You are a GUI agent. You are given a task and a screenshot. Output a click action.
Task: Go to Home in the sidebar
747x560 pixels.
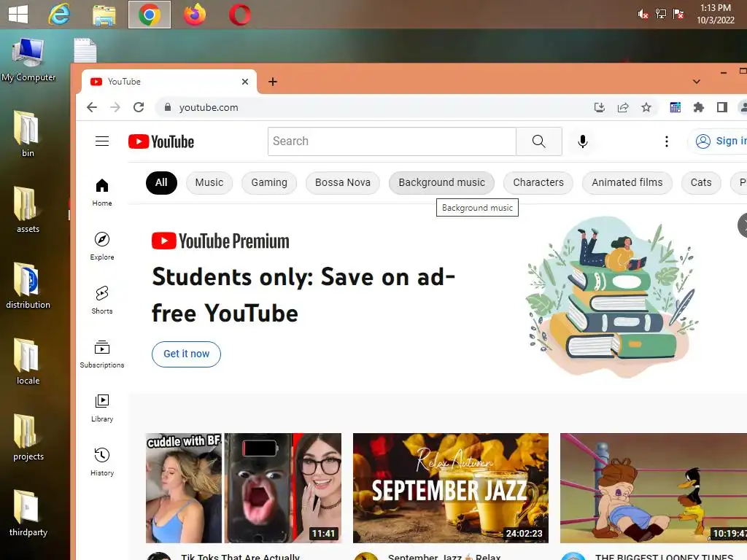[102, 192]
